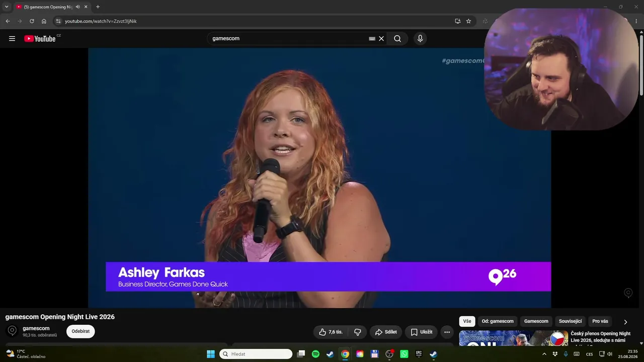This screenshot has height=362, width=644.
Task: Open the Český přenos Opening Night Live title
Action: click(600, 337)
